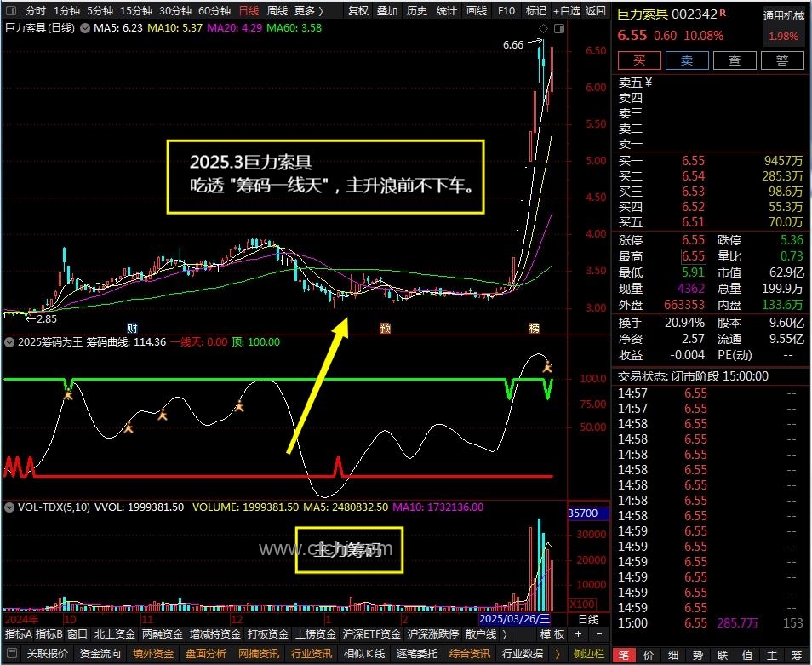
Task: Open the 逐笔委托 tab
Action: click(417, 654)
